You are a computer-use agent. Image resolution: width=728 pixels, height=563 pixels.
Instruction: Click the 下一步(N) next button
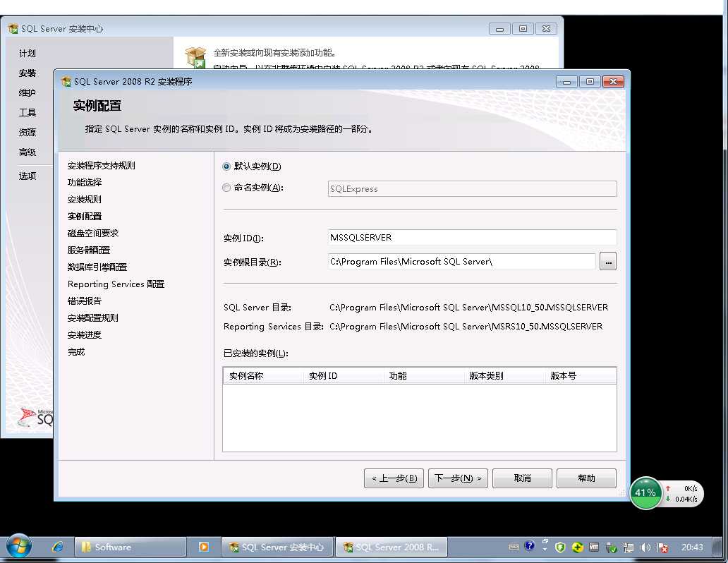coord(458,478)
